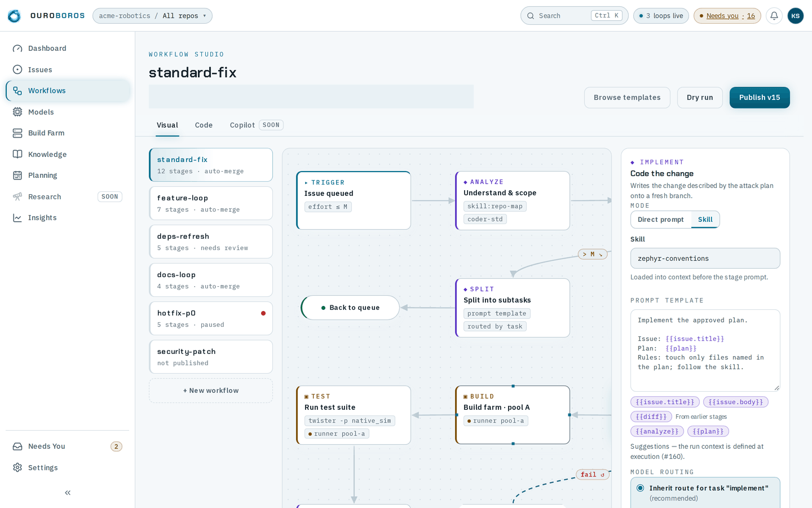Open Models via its chip icon
812x508 pixels.
coord(17,112)
